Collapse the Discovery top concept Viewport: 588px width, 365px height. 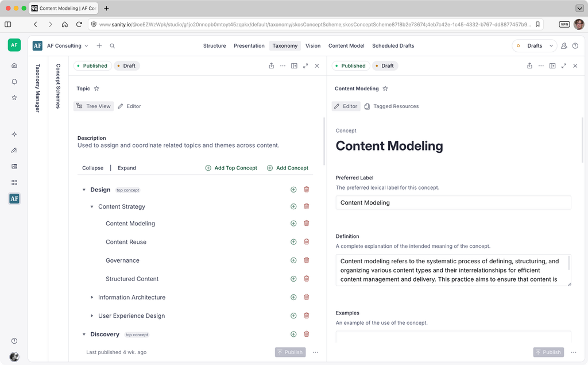point(84,334)
